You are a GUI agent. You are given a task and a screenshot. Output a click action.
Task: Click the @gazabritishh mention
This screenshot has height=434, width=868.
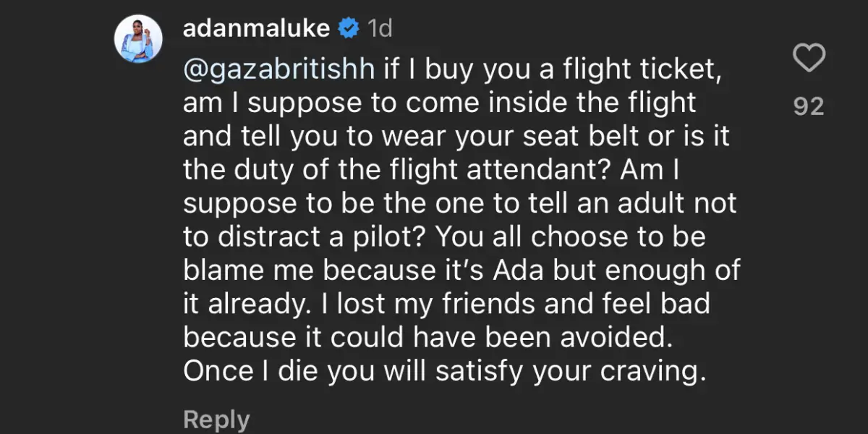click(x=279, y=69)
